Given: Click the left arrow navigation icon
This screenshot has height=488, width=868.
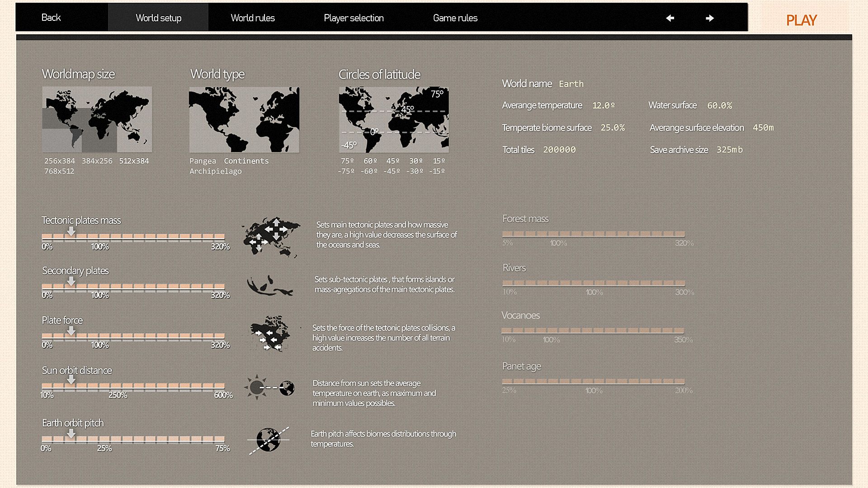Looking at the screenshot, I should point(670,18).
